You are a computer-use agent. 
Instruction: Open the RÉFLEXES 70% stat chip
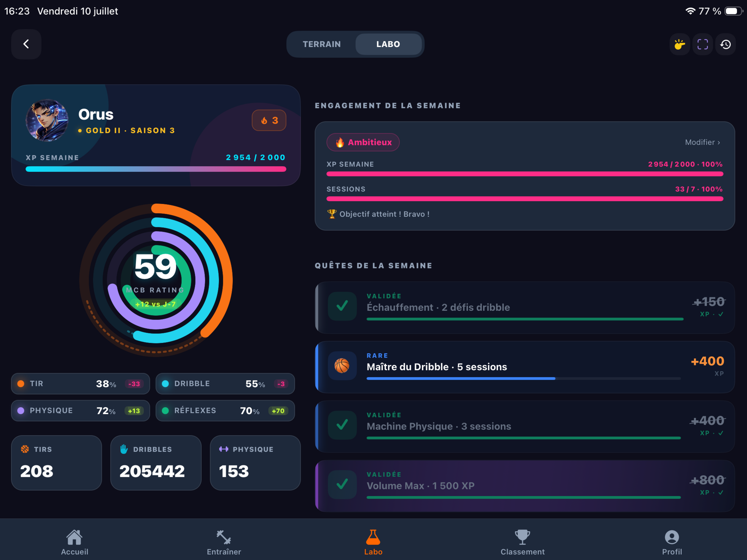(225, 411)
